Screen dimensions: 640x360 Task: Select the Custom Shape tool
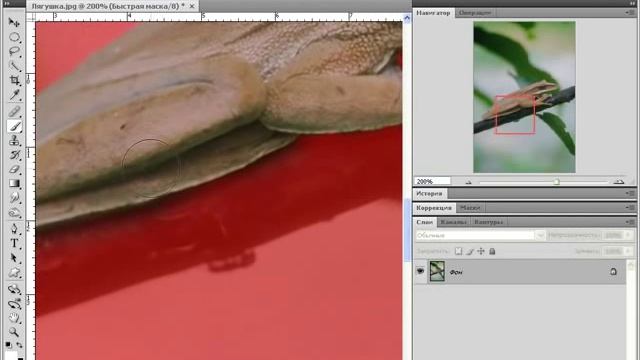14,272
